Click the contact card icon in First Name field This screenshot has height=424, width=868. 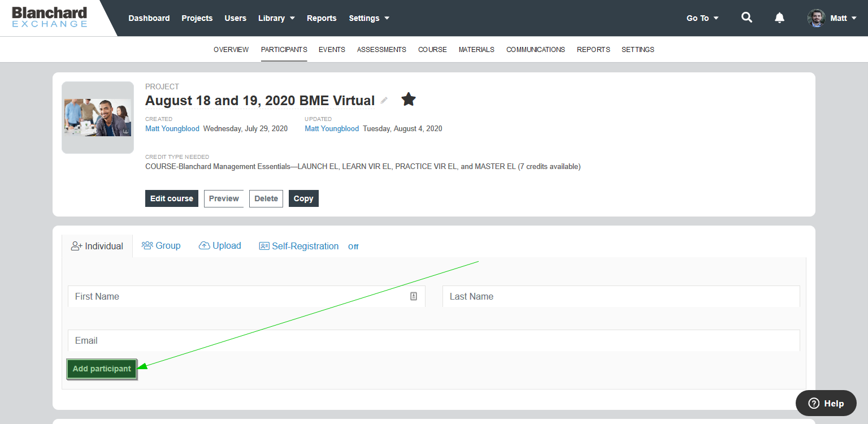click(x=414, y=296)
